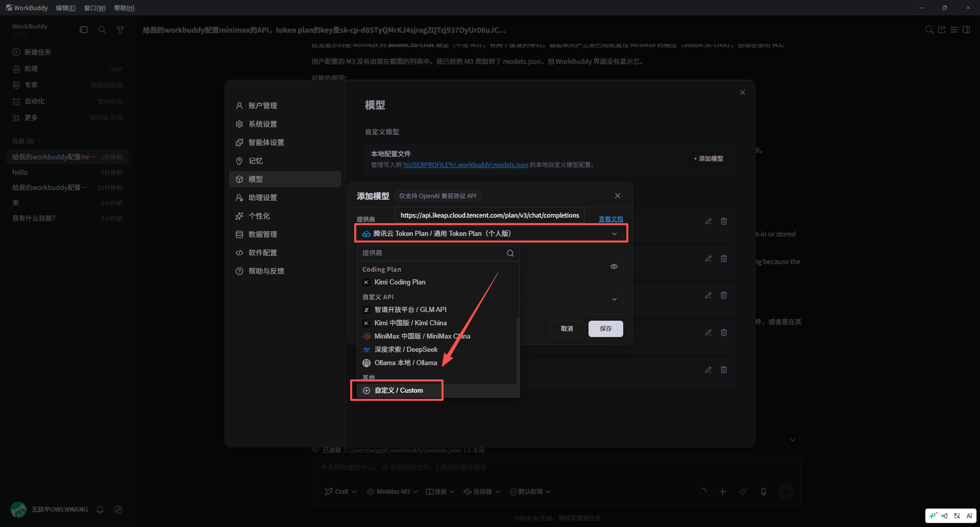Click 新建任务 in sidebar

point(67,52)
